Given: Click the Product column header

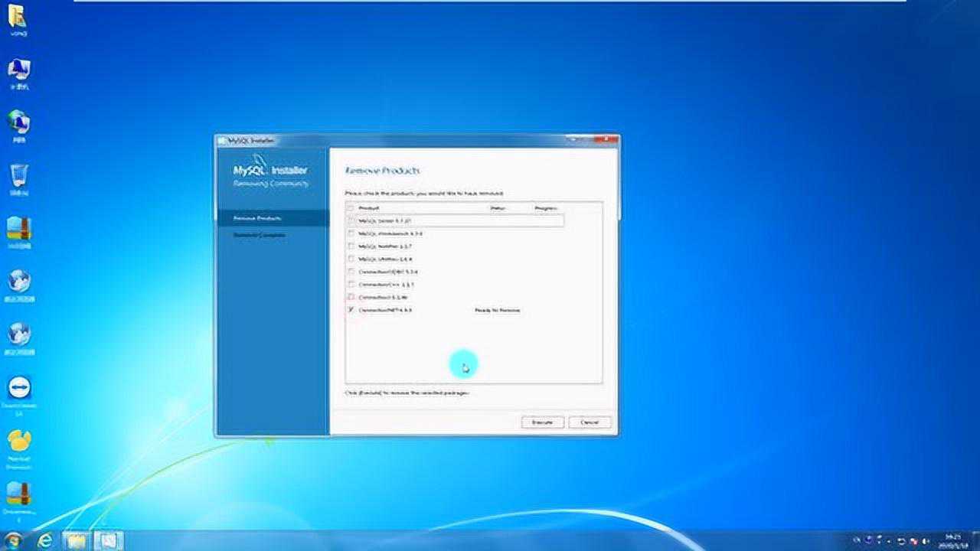Looking at the screenshot, I should pos(369,208).
